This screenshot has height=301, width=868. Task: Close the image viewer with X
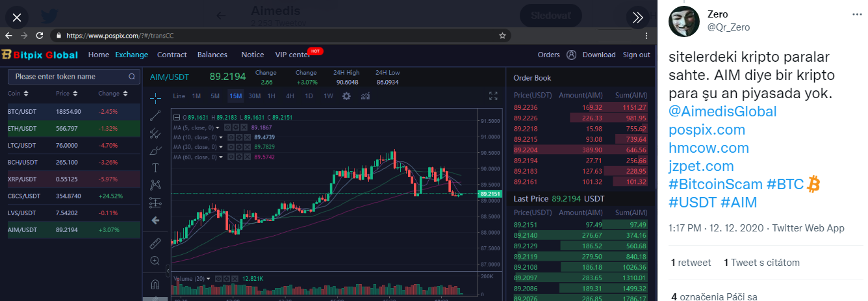tap(18, 18)
